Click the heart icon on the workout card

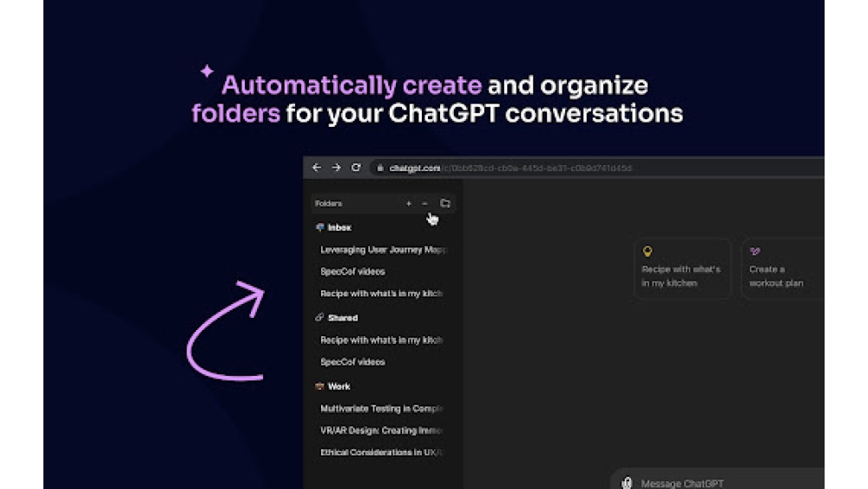pos(755,251)
